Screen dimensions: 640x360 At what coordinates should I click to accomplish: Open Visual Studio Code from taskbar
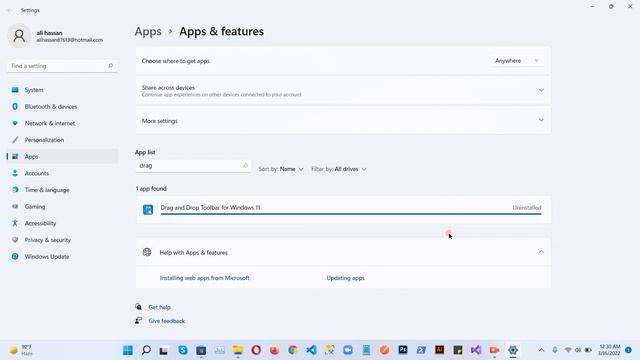(311, 350)
